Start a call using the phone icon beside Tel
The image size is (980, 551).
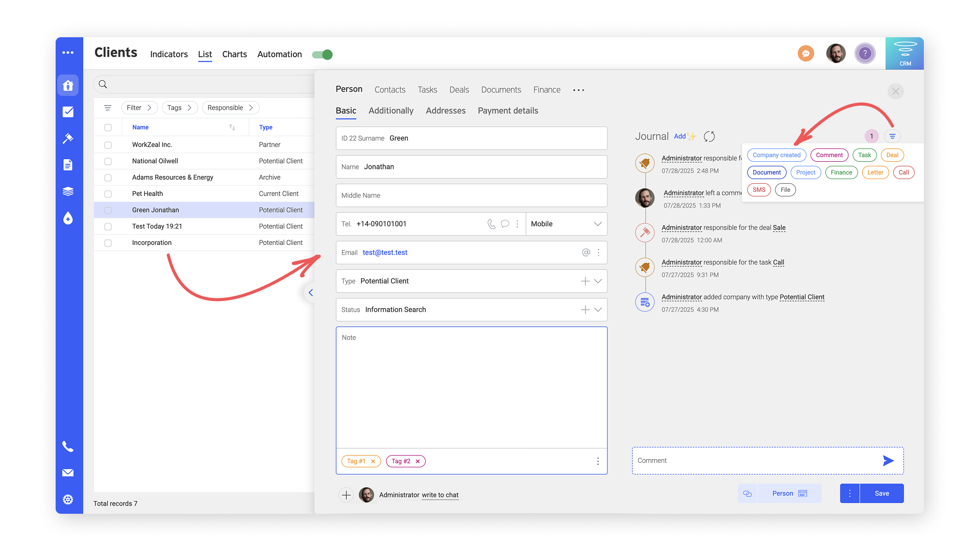click(x=491, y=223)
